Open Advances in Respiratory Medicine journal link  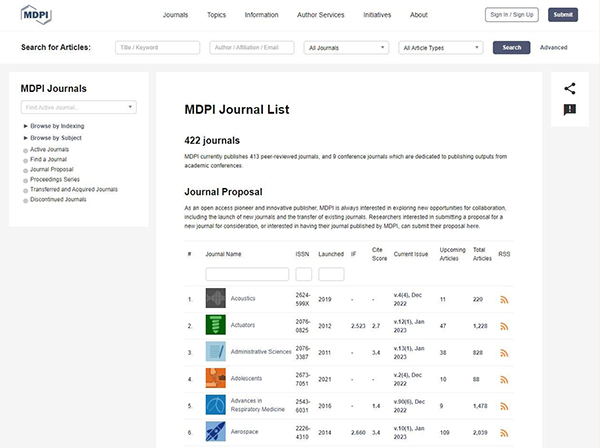point(258,405)
